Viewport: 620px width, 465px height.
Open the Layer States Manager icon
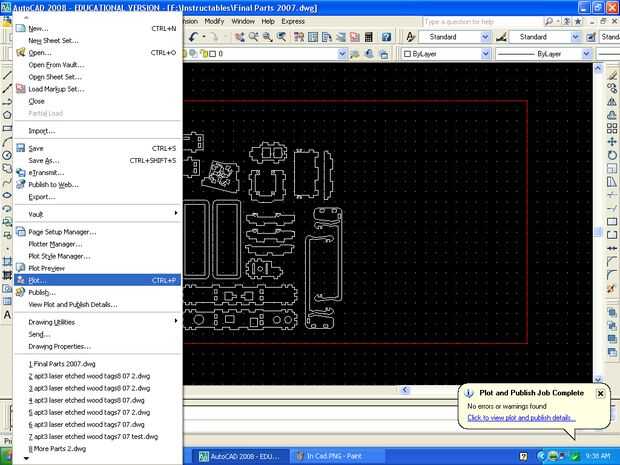pos(383,54)
